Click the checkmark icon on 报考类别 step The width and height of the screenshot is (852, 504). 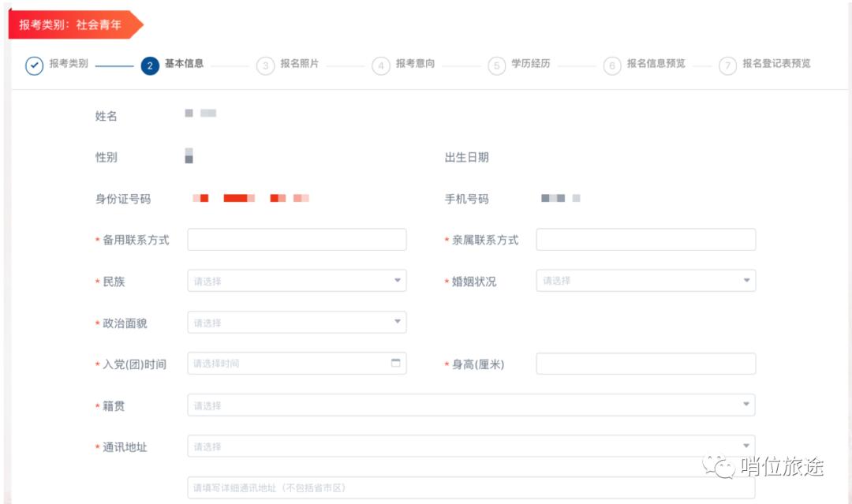tap(32, 66)
